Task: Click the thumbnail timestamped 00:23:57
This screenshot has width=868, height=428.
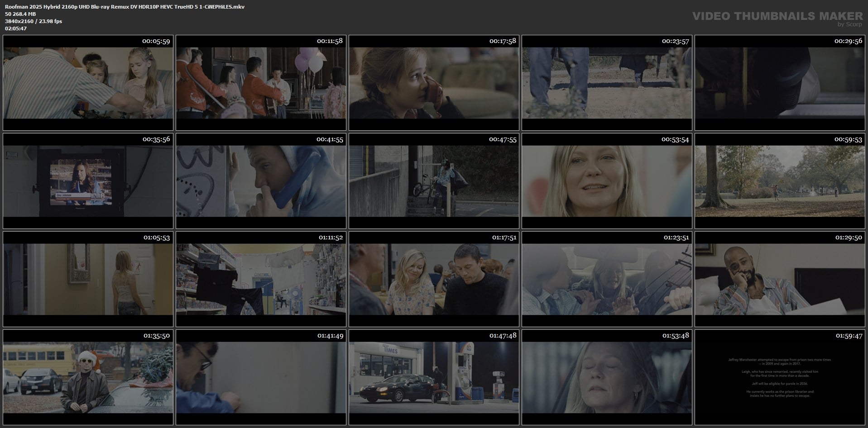Action: (x=607, y=83)
